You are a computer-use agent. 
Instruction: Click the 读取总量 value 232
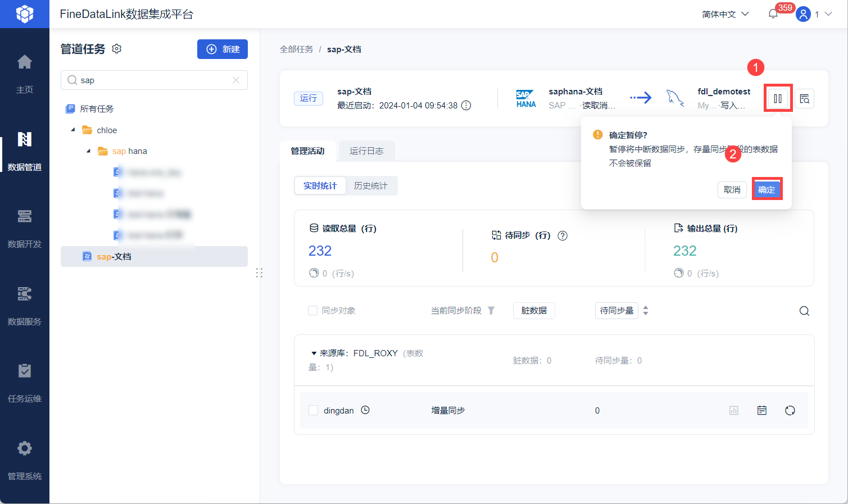[x=320, y=251]
